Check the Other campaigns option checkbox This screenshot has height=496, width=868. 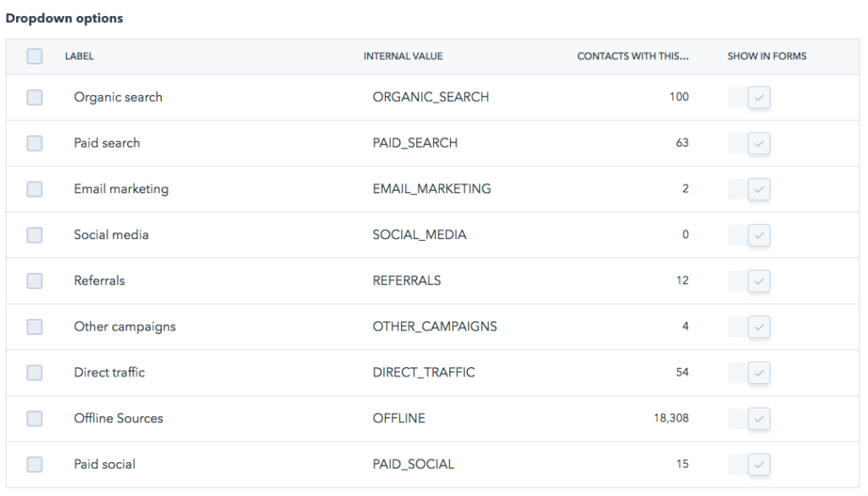pos(34,326)
